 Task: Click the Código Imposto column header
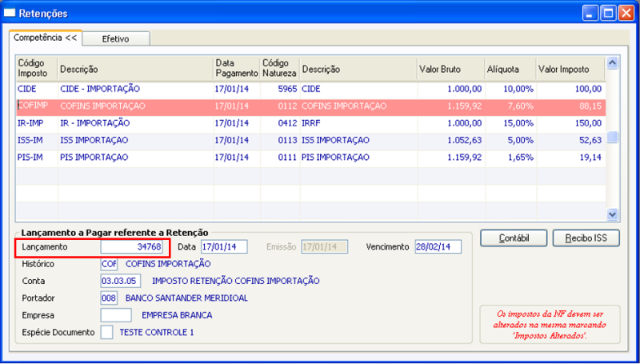[x=37, y=69]
